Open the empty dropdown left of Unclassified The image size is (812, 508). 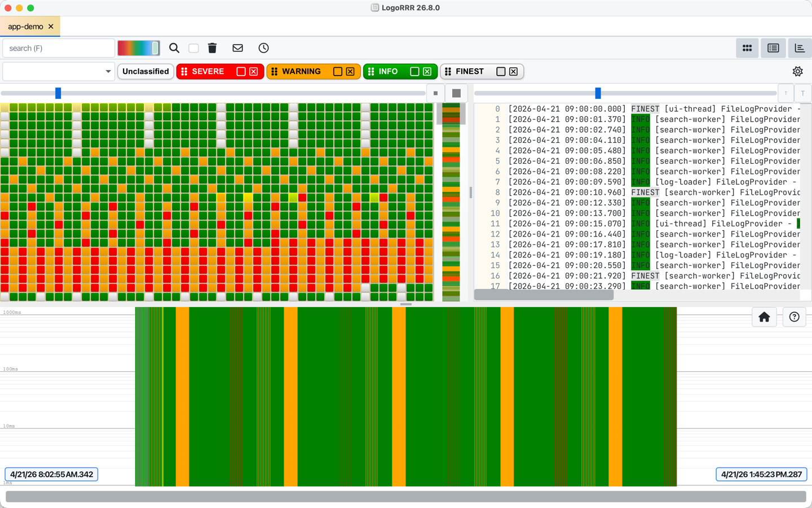[59, 72]
